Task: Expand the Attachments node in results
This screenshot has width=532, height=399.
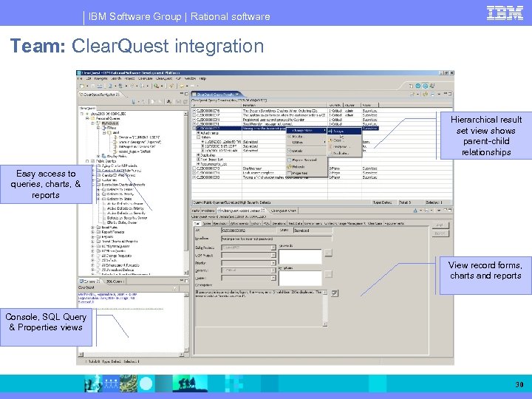Action: point(199,133)
